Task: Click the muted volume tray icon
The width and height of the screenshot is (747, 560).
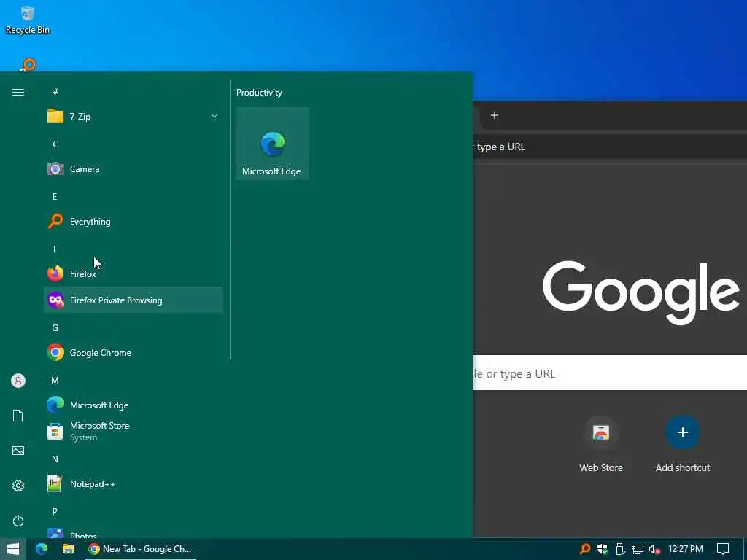Action: click(x=654, y=549)
